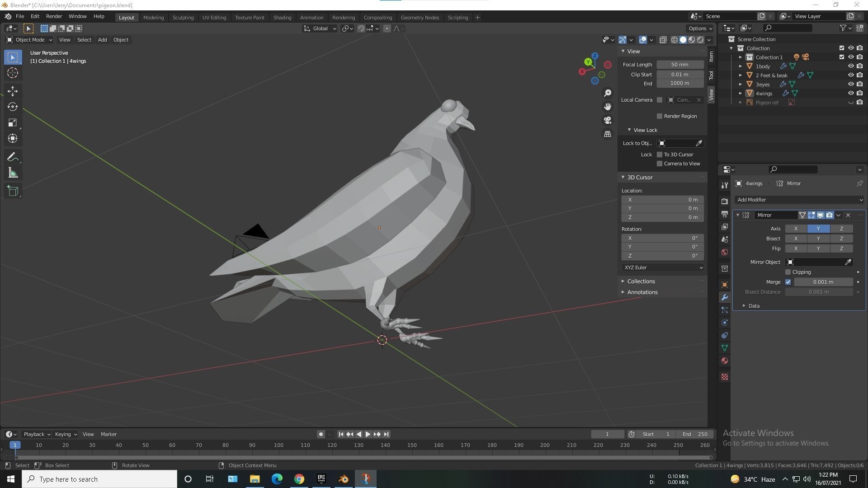Open the Material properties tab icon

725,361
